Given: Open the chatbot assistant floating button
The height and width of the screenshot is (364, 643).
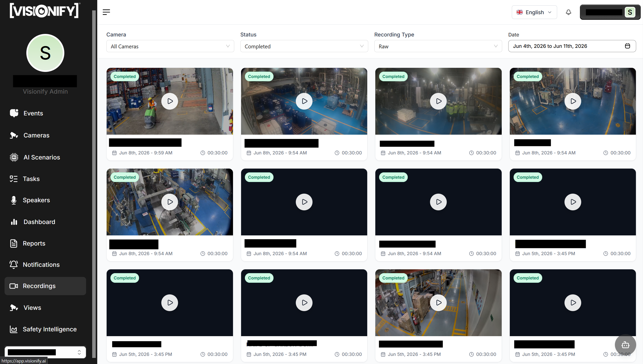Looking at the screenshot, I should [x=625, y=345].
